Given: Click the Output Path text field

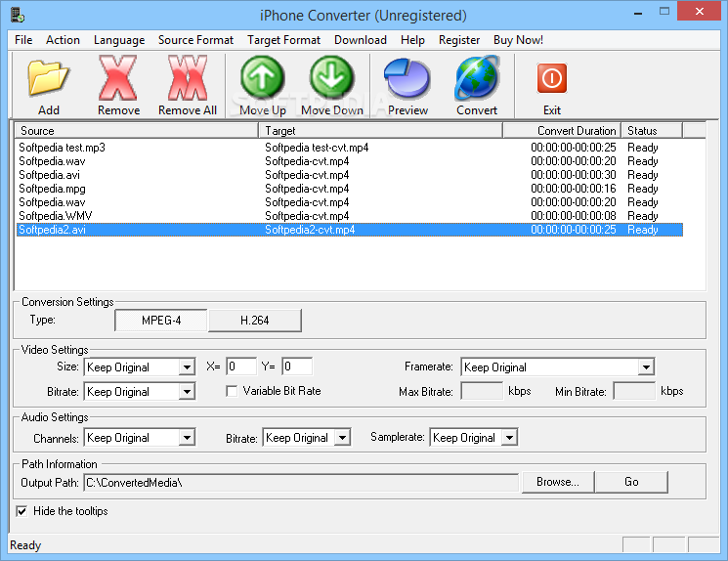Looking at the screenshot, I should click(301, 483).
